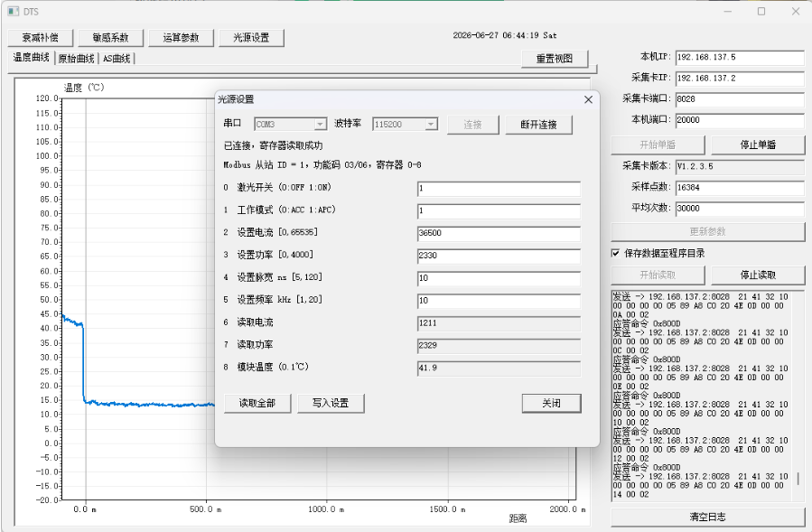Switch to the 原始曲线 tab

pos(76,59)
